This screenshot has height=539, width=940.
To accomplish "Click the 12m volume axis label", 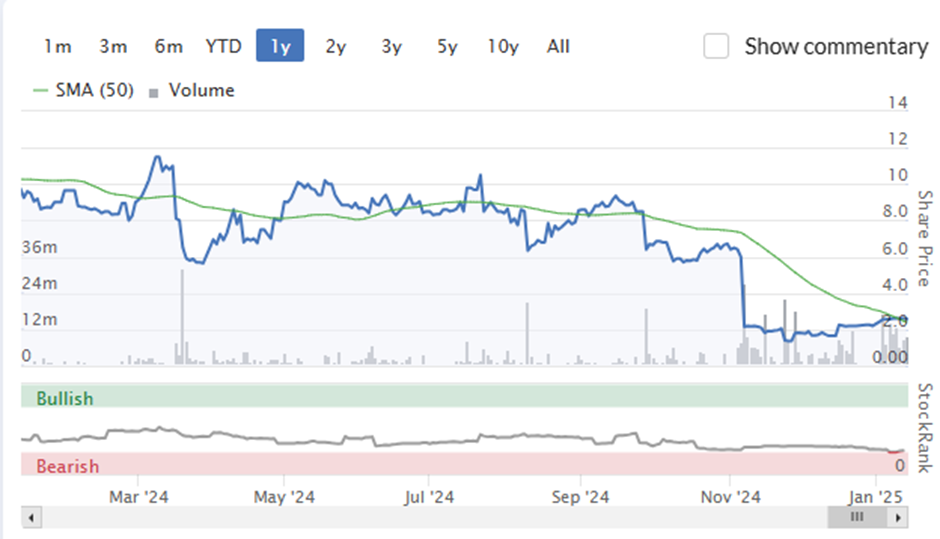I will (x=40, y=320).
